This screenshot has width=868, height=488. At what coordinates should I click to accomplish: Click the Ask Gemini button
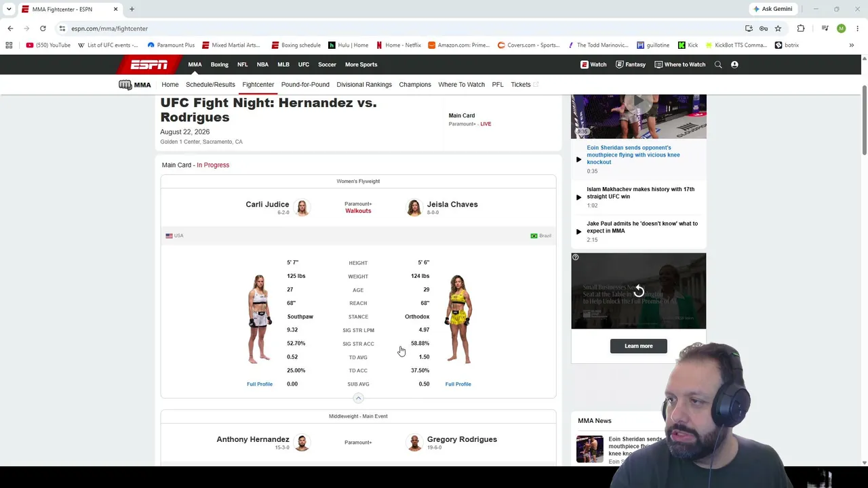point(772,9)
